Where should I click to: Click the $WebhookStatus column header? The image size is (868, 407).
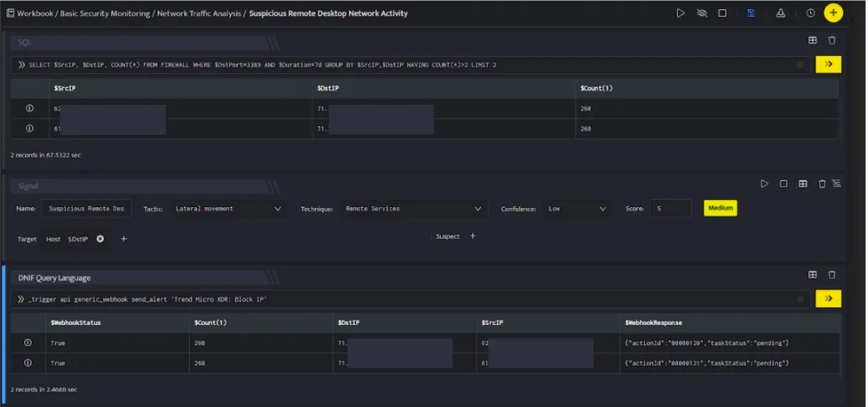click(76, 323)
